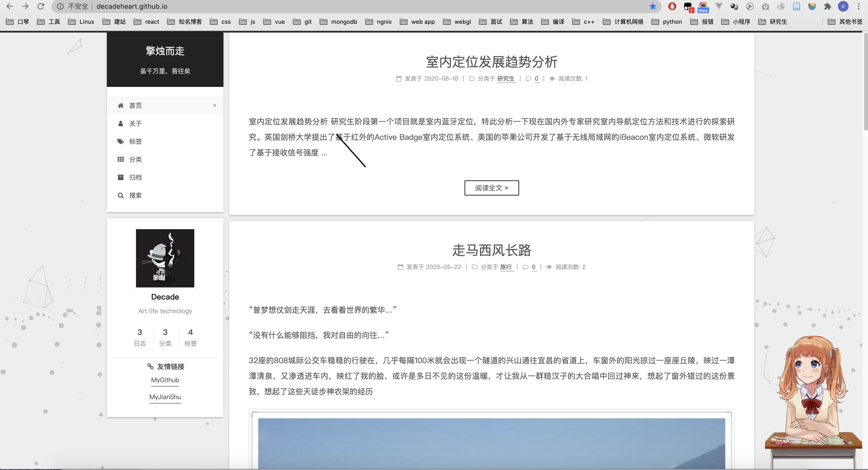Click the site info icon beside 不安全

[60, 6]
